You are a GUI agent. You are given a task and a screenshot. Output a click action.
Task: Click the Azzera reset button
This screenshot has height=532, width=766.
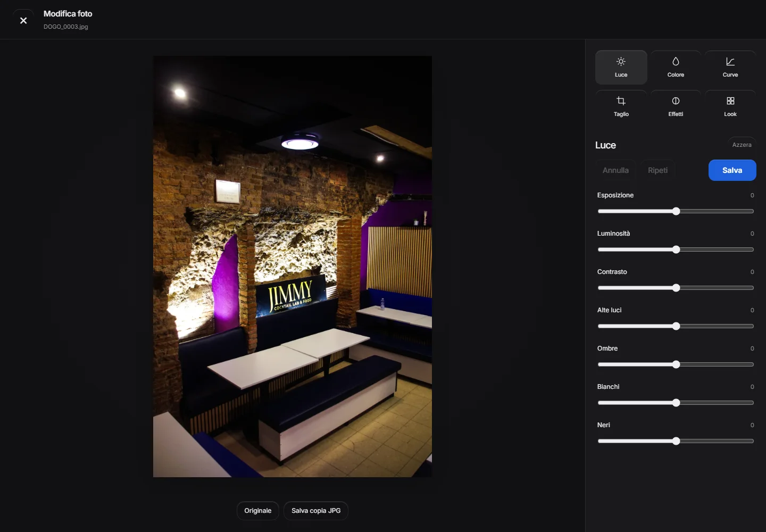point(742,145)
